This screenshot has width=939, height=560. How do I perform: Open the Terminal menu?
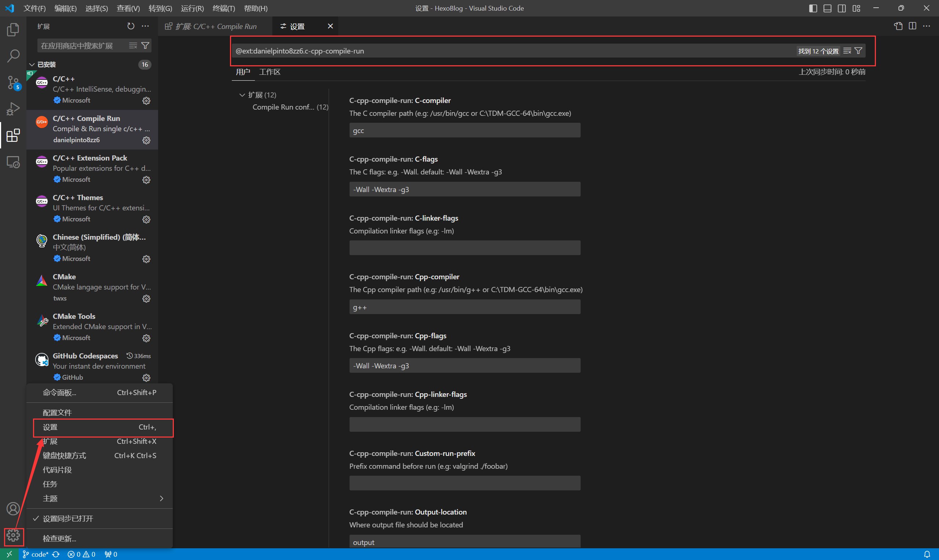click(x=223, y=8)
